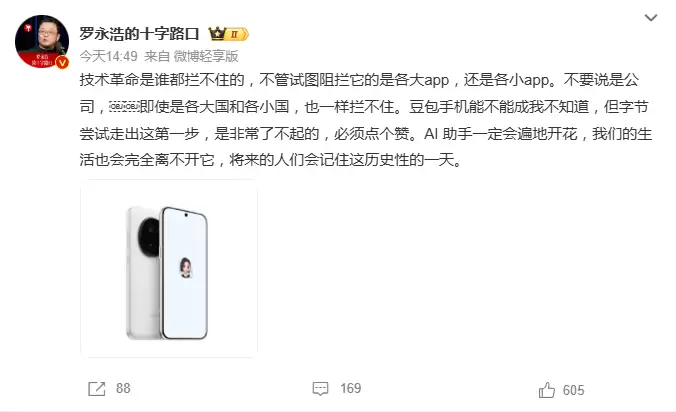This screenshot has height=412, width=676.
Task: Open the 罗永浩的十字路口 profile avatar
Action: tap(42, 42)
